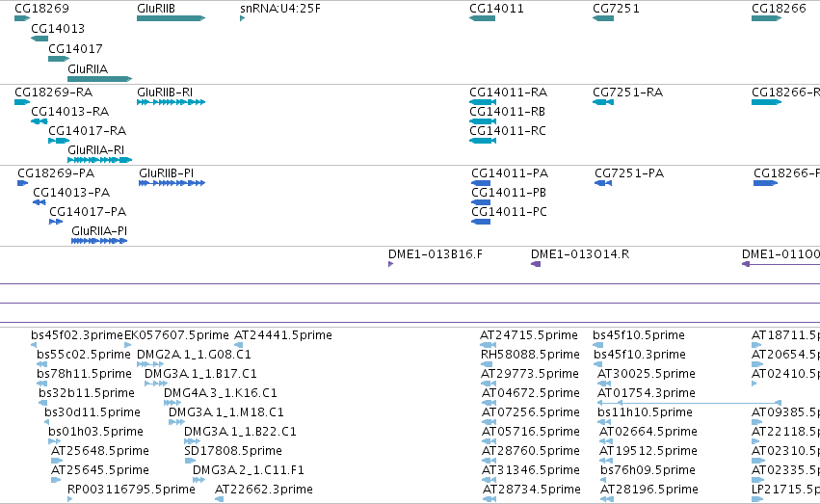Screen dimensions: 820x504
Task: Open the AT30025.5prime EST label
Action: pos(647,374)
